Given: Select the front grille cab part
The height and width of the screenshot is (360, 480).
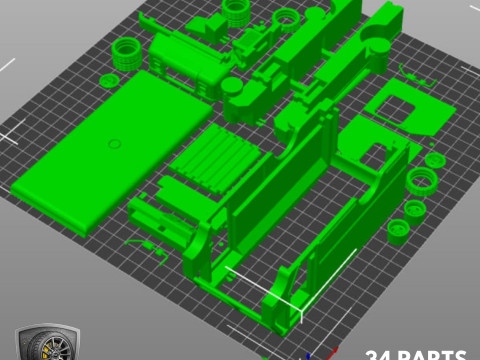Looking at the screenshot, I should tap(189, 67).
